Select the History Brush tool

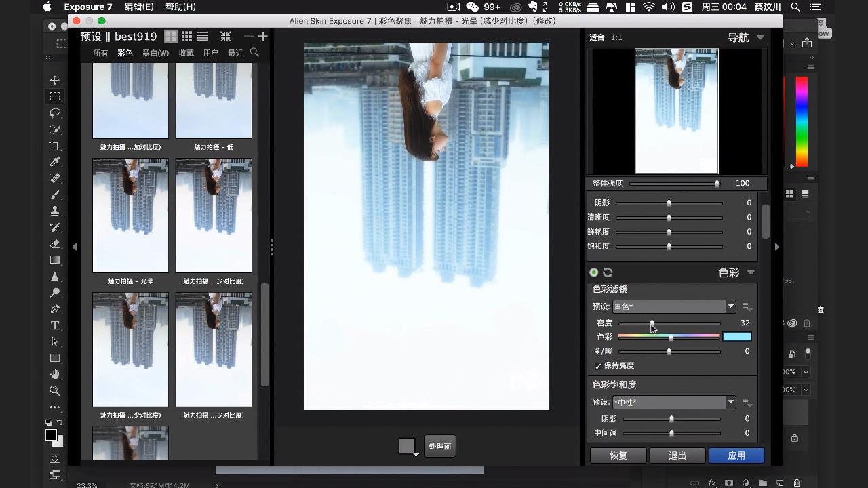[x=55, y=227]
